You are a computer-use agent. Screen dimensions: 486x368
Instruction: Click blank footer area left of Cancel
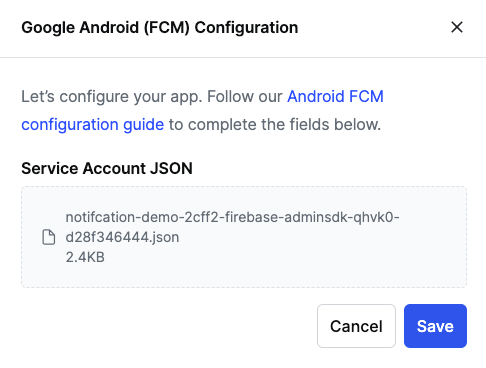point(167,326)
